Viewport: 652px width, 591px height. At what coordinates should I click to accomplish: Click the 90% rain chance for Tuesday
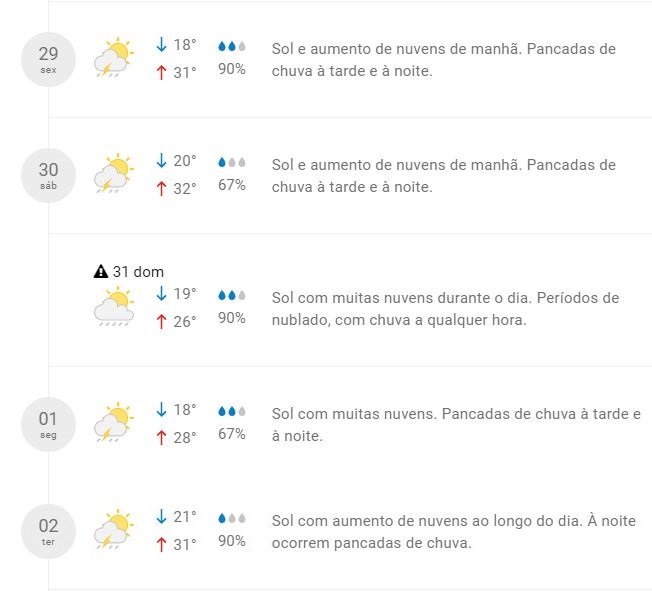(x=232, y=541)
